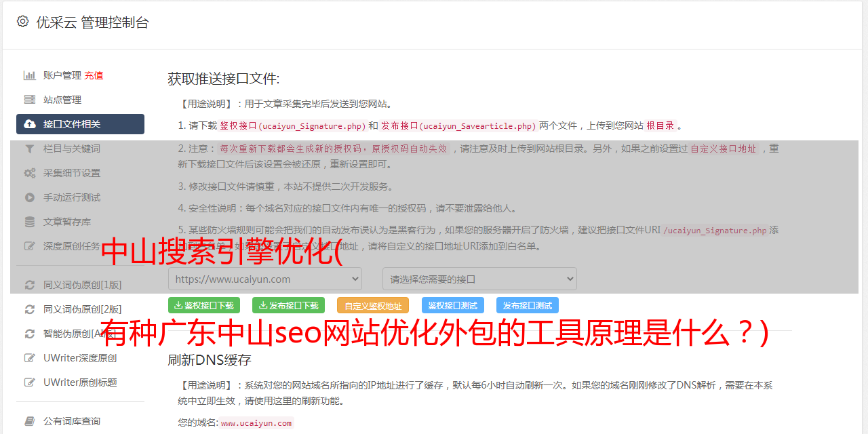
Task: Click the server icon next to 站点管理
Action: [30, 100]
